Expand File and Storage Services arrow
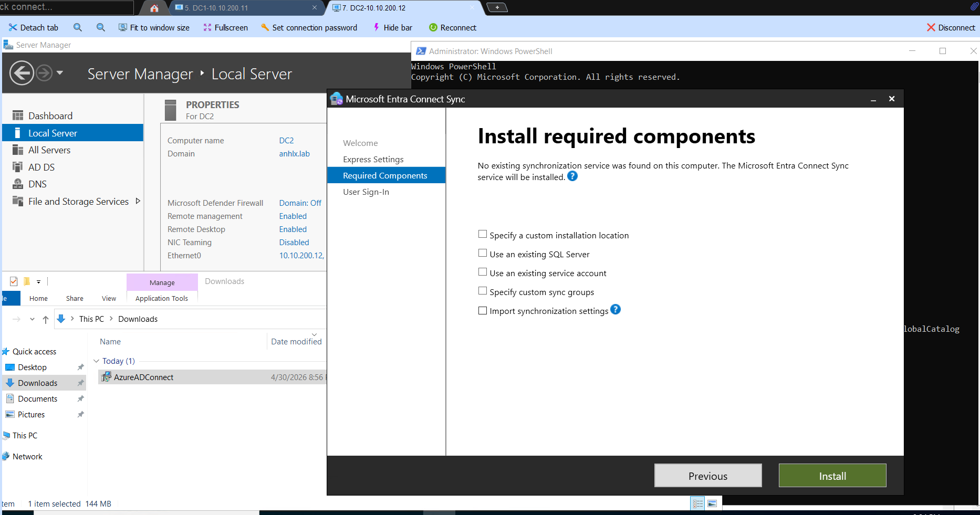Screen dimensions: 980x515 [x=138, y=201]
